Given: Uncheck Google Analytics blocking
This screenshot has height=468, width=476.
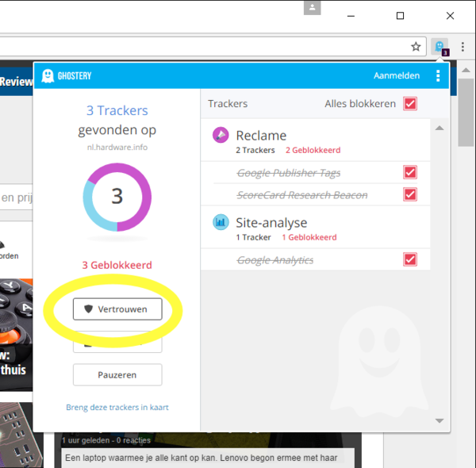Looking at the screenshot, I should [410, 259].
